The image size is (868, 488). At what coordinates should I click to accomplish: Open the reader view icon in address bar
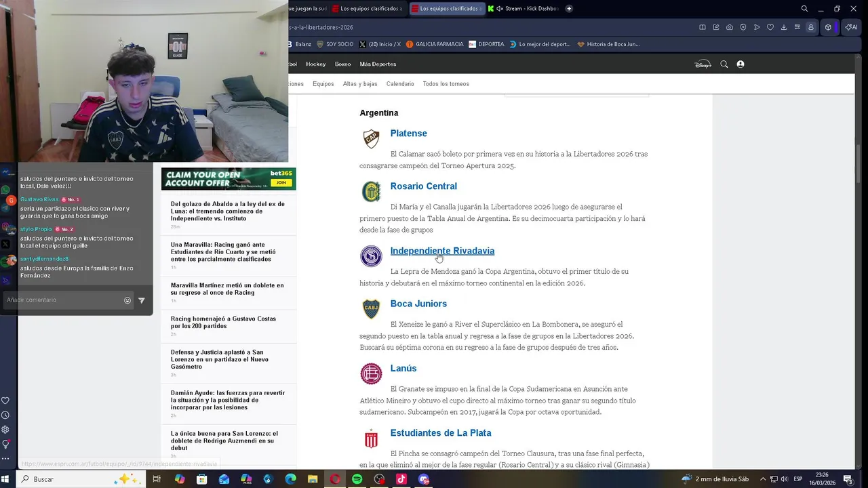(703, 27)
